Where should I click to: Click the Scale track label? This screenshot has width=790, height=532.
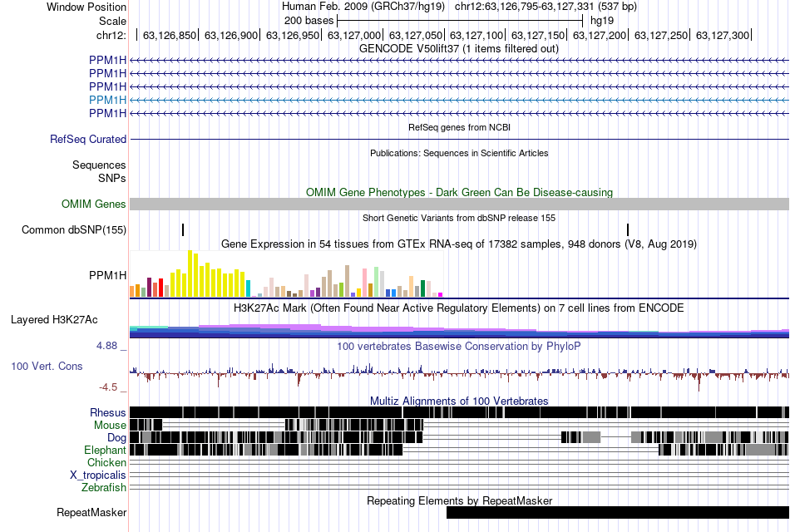click(x=112, y=21)
